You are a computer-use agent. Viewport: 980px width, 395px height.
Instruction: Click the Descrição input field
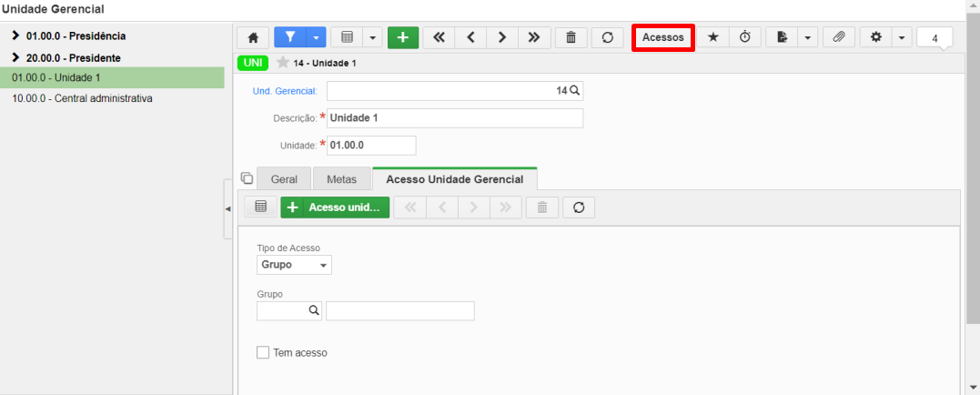tap(455, 118)
